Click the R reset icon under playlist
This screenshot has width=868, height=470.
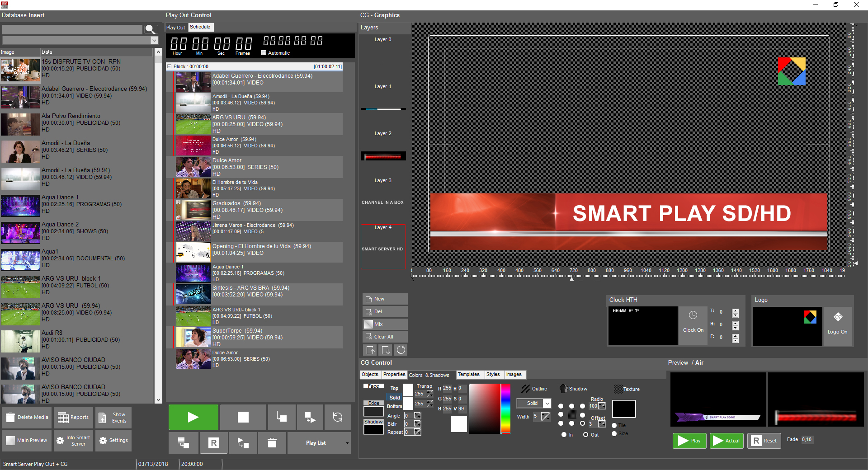pyautogui.click(x=214, y=443)
